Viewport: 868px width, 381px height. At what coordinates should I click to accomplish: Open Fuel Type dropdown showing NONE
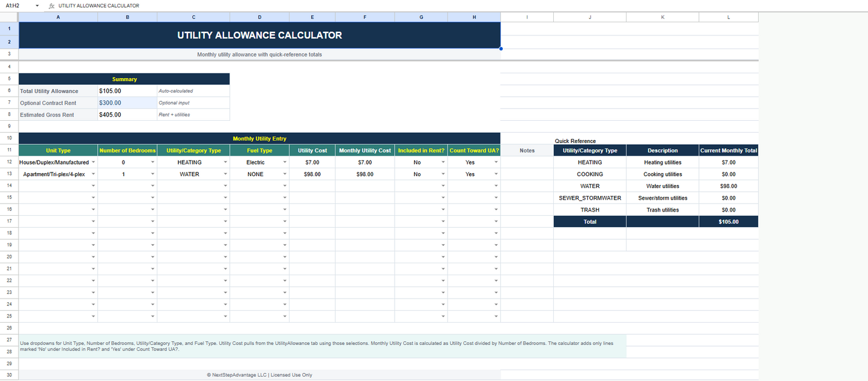point(285,174)
